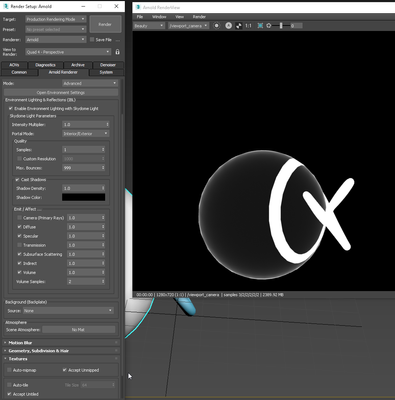Toggle the checkered background icon in RenderView
Image resolution: width=395 pixels, height=400 pixels.
pos(239,26)
